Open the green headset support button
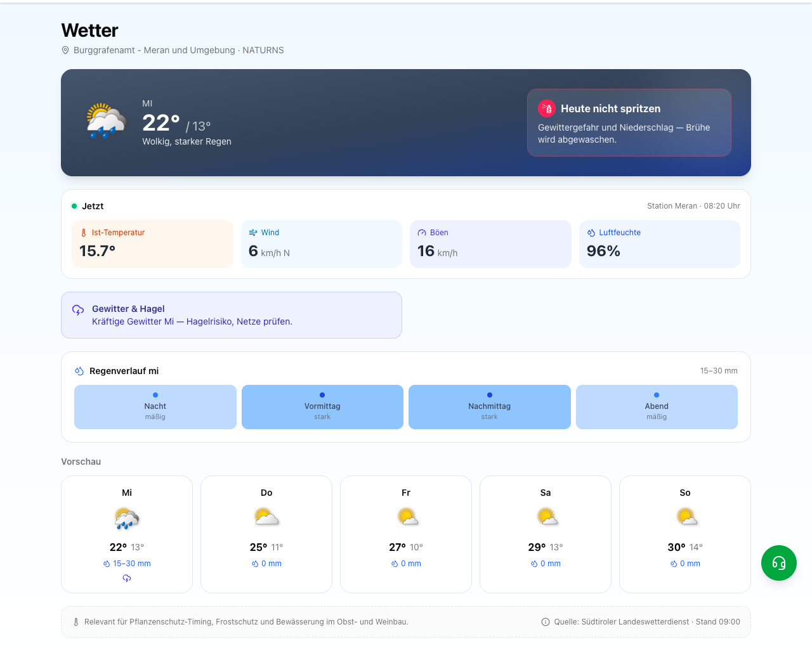The image size is (812, 653). [x=779, y=563]
